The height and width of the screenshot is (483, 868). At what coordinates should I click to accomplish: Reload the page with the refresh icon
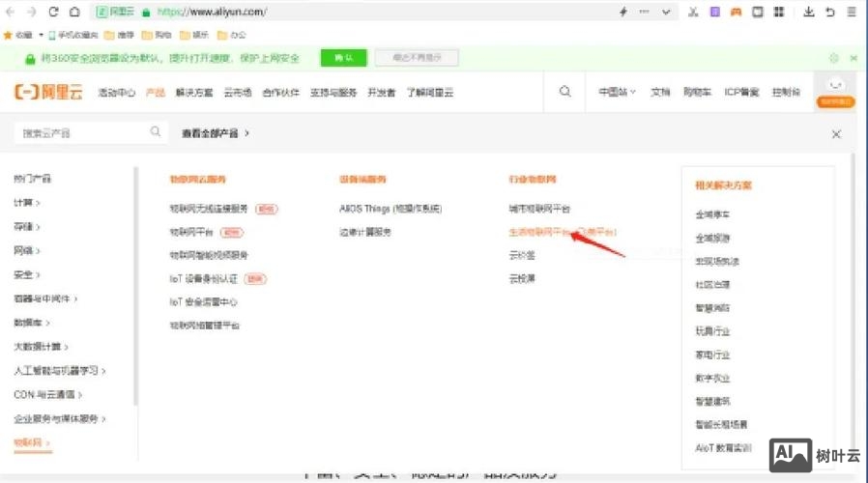click(53, 12)
